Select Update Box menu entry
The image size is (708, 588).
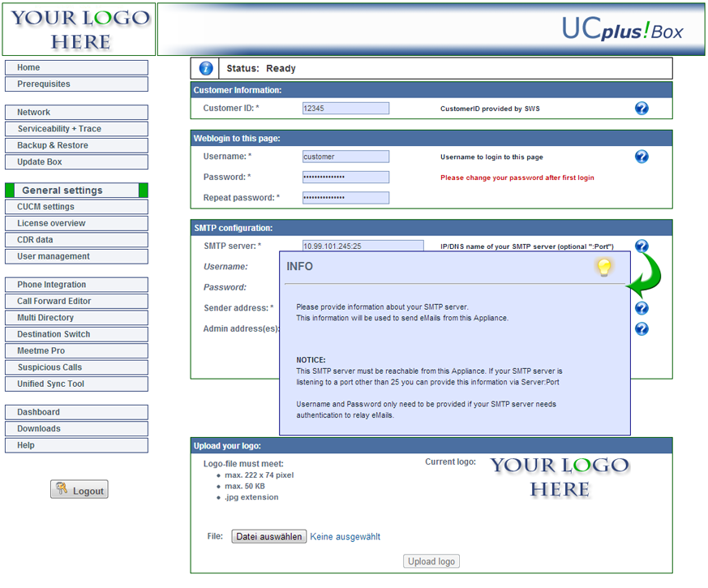coord(76,161)
